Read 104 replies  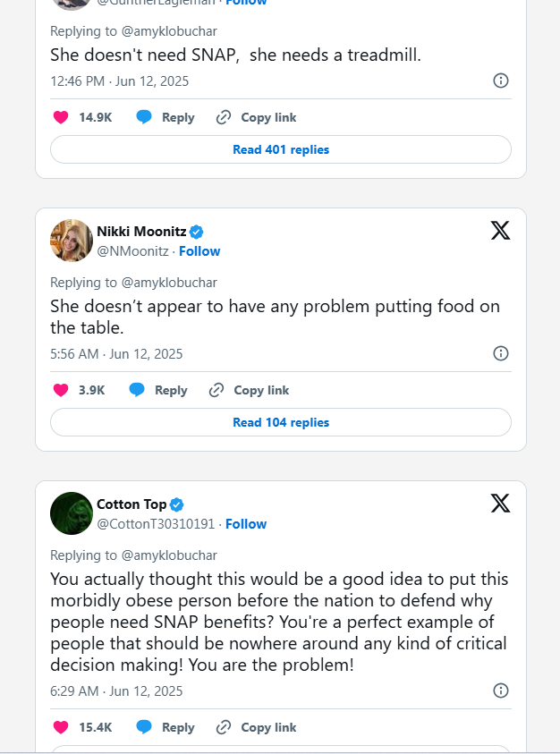[x=281, y=422]
